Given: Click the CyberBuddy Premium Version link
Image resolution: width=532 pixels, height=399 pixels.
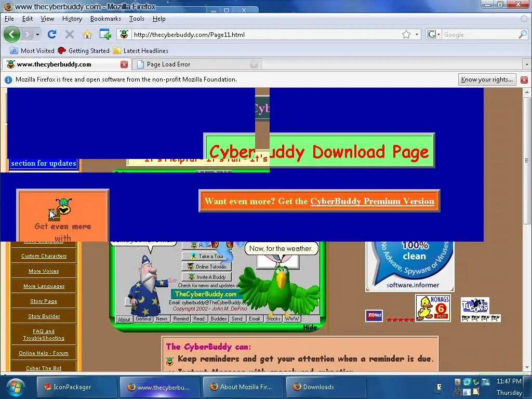Looking at the screenshot, I should click(372, 201).
